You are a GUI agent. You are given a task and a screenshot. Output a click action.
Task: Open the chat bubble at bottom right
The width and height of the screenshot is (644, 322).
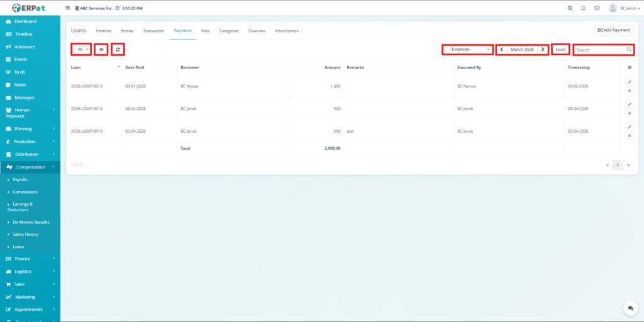pyautogui.click(x=630, y=308)
